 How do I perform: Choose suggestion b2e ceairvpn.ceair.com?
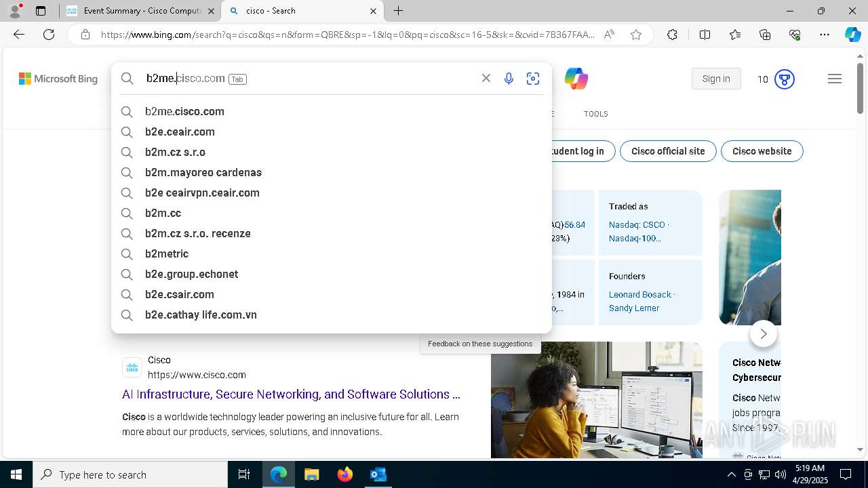coord(331,192)
